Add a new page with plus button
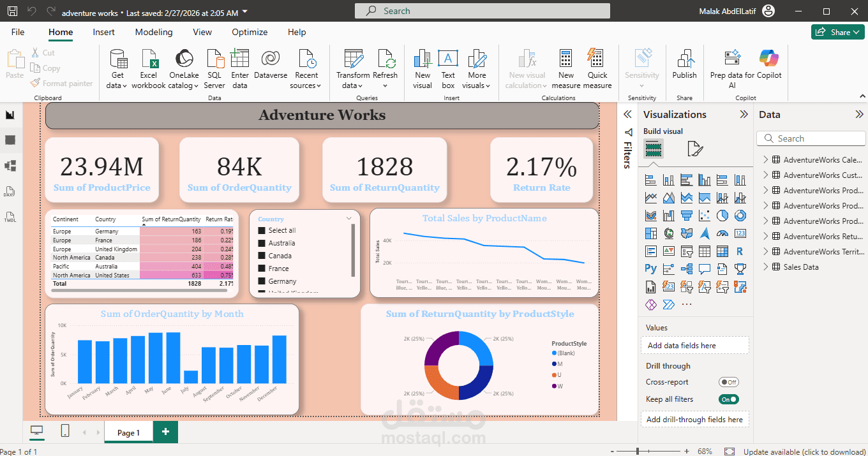868x456 pixels. [x=165, y=432]
